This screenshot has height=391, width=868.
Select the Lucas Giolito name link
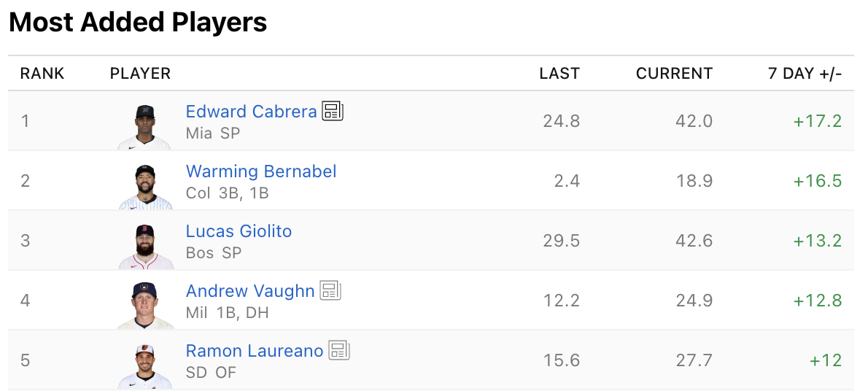click(239, 231)
